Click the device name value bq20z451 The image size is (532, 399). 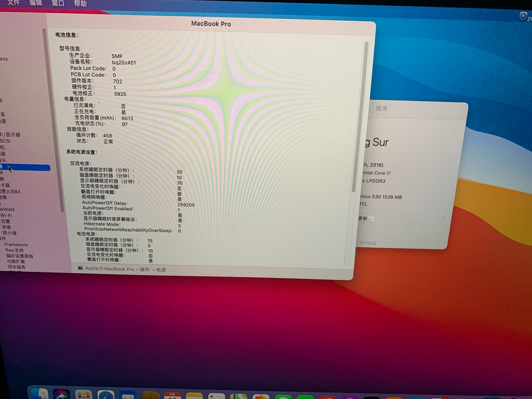point(124,63)
